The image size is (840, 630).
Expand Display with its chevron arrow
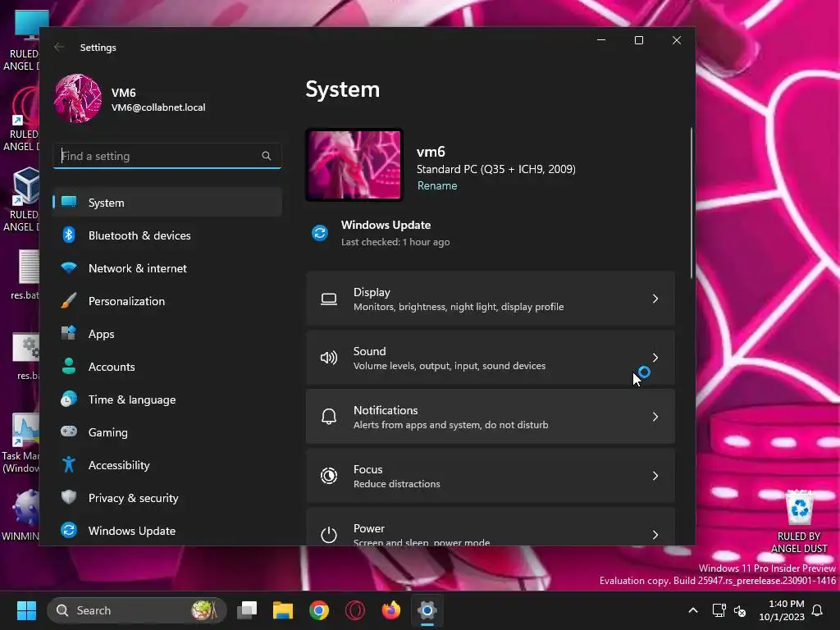(x=655, y=299)
